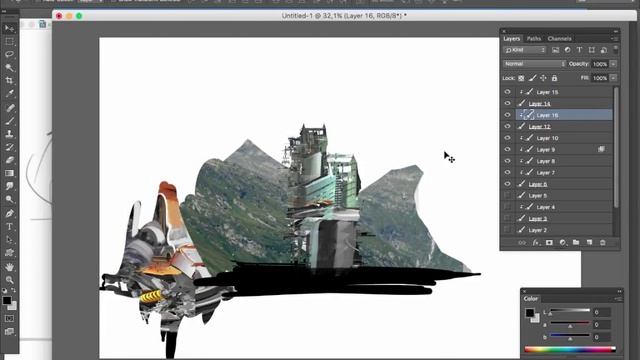Click the Layers tab
This screenshot has width=640, height=360.
point(511,38)
